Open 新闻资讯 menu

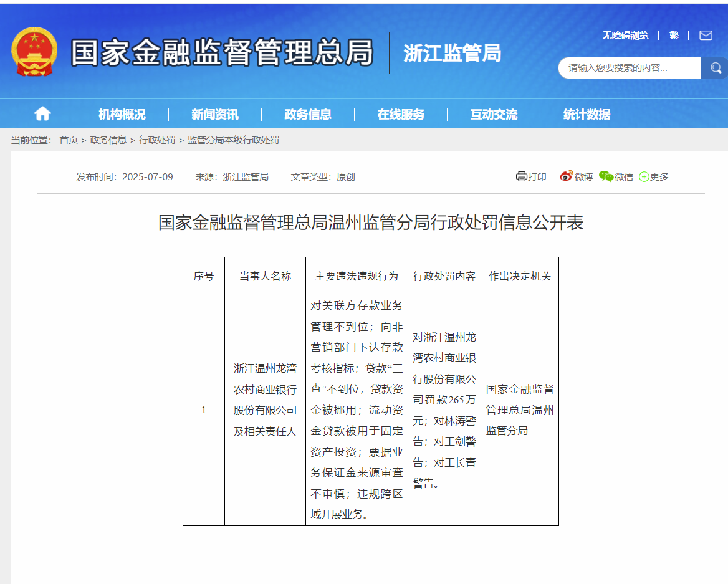215,114
